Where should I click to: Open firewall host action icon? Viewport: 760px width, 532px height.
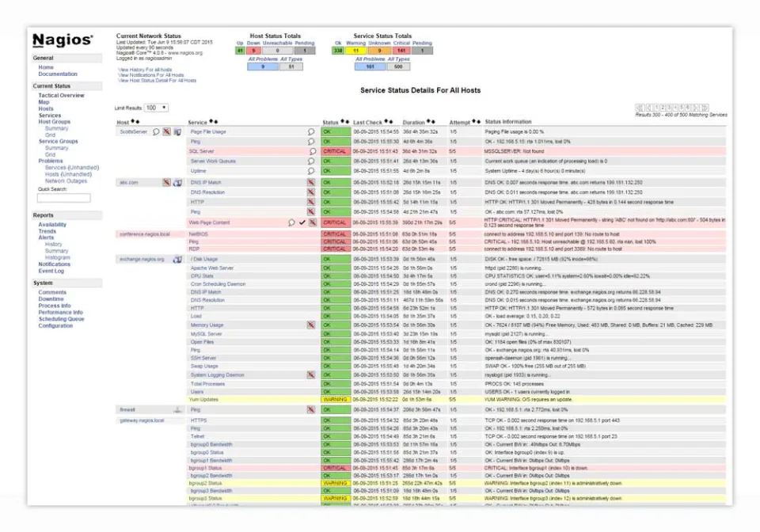177,410
